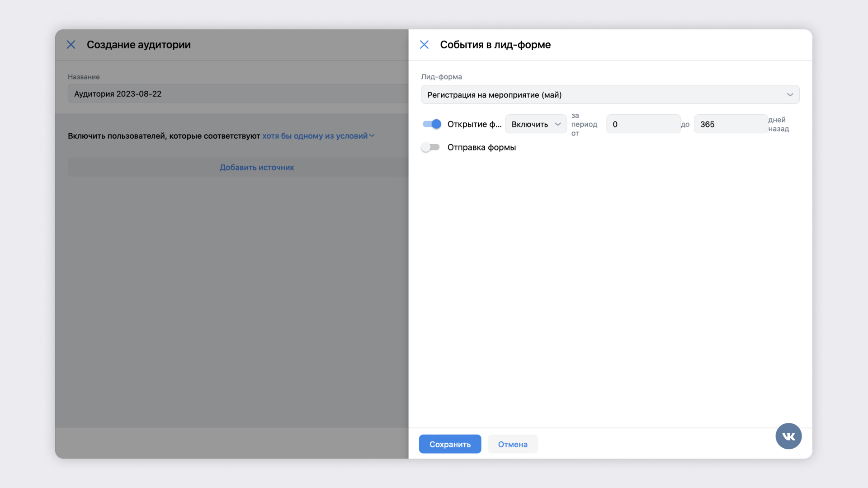Click the Сохранить button
The height and width of the screenshot is (488, 868).
(450, 444)
